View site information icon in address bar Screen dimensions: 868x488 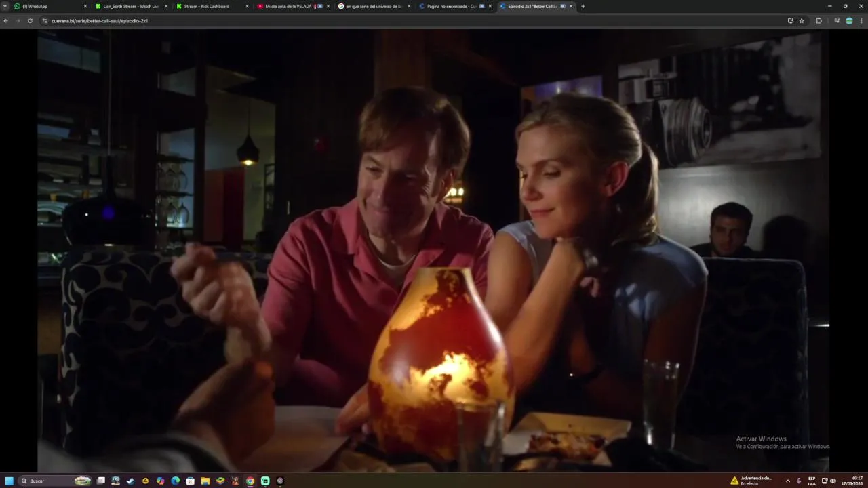coord(45,21)
